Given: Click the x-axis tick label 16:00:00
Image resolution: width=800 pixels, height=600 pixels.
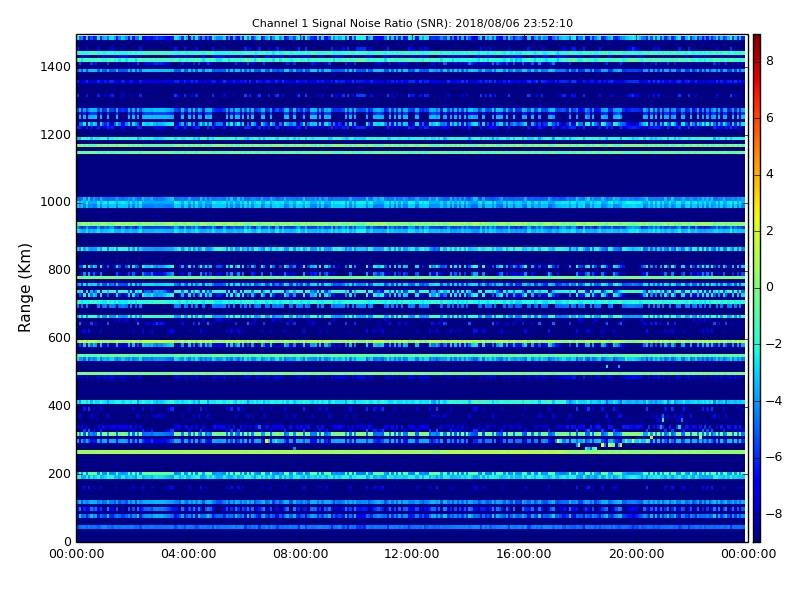Looking at the screenshot, I should point(524,554).
